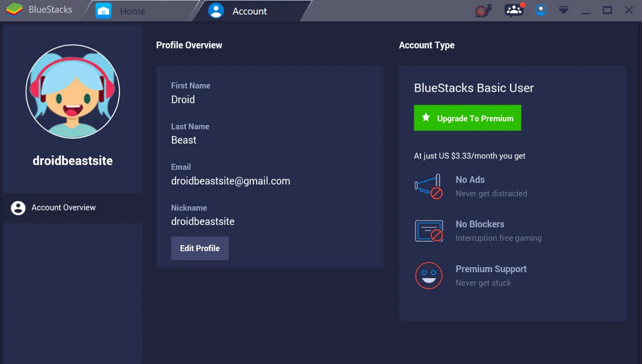Screen dimensions: 642x364
Task: Click the No Ads feature title
Action: (470, 180)
